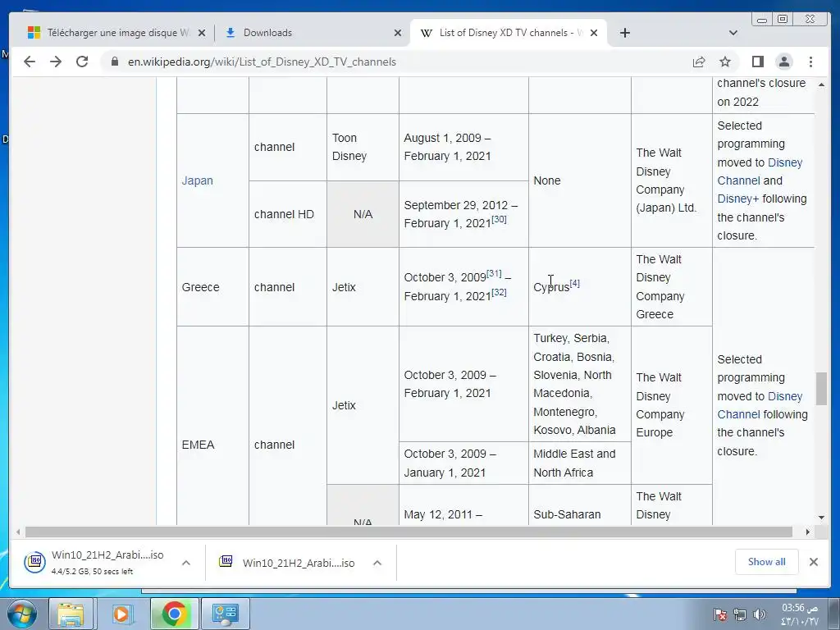
Task: Click the 'channel HD' cell
Action: point(288,214)
